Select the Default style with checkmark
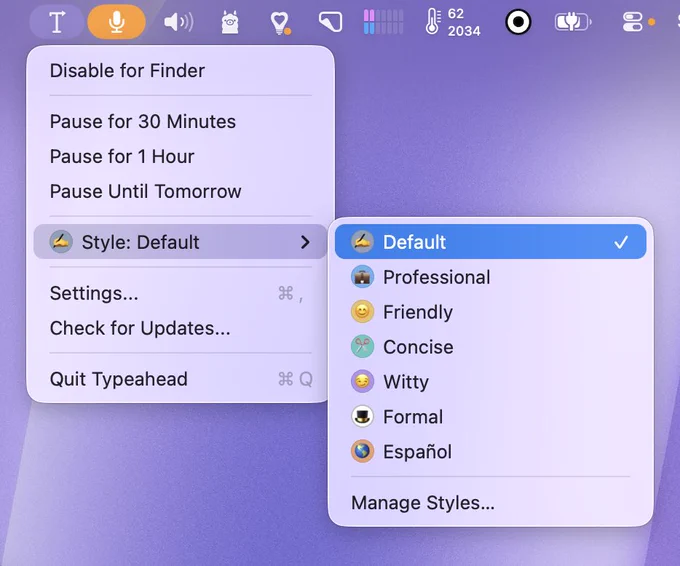The width and height of the screenshot is (680, 566). point(490,242)
